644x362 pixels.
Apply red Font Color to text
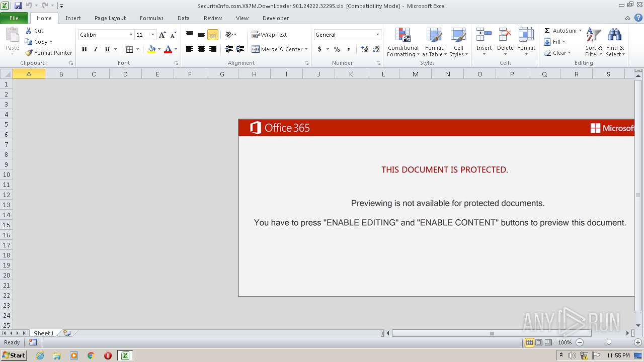coord(168,49)
